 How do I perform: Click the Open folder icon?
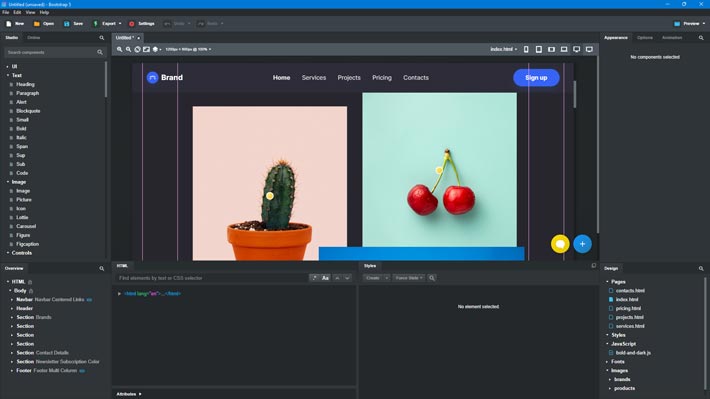37,24
